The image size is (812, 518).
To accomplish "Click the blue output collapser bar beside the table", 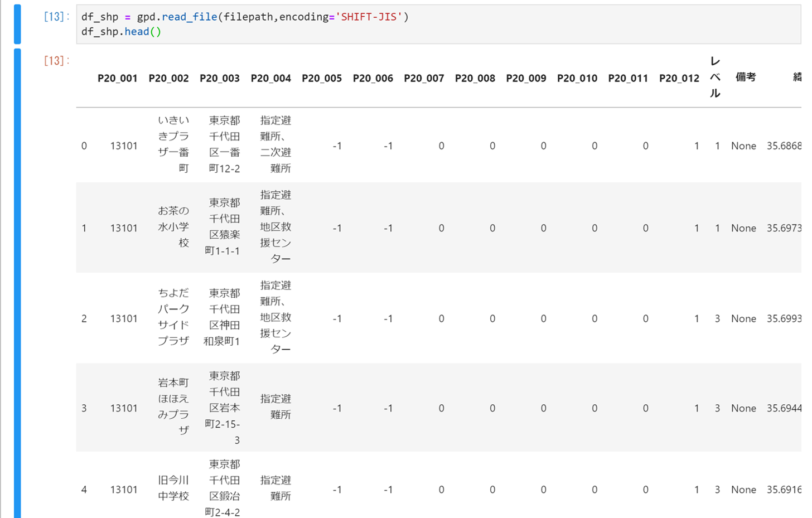I will click(17, 283).
